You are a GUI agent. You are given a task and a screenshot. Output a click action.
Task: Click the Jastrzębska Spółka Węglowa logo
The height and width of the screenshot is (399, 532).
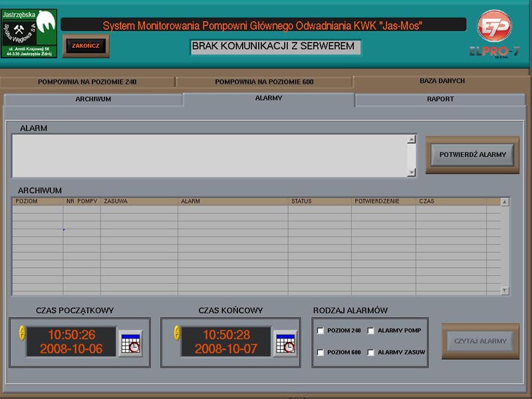(29, 33)
